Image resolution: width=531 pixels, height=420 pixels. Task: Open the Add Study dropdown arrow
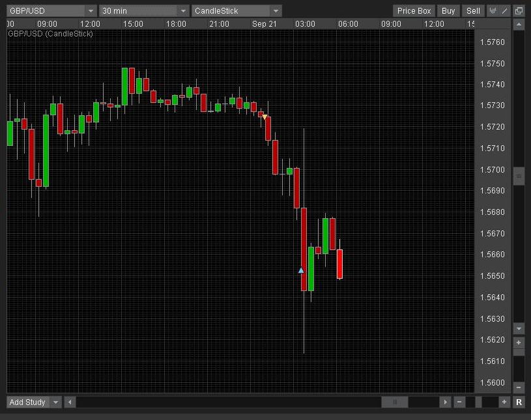55,402
